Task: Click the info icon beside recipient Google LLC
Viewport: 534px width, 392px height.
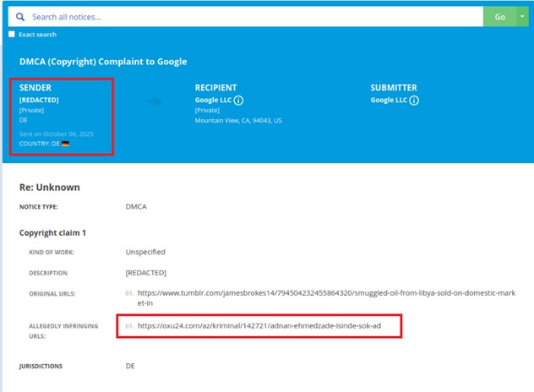Action: 239,100
